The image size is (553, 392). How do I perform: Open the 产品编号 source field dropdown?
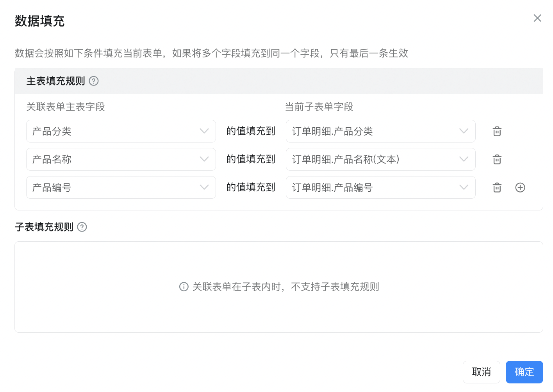[x=121, y=187]
